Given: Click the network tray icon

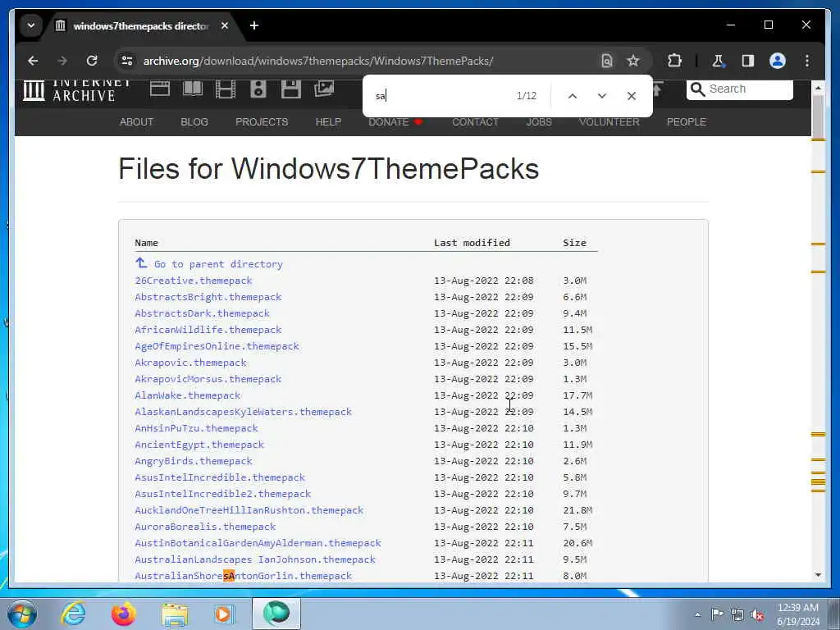Looking at the screenshot, I should pyautogui.click(x=737, y=614).
